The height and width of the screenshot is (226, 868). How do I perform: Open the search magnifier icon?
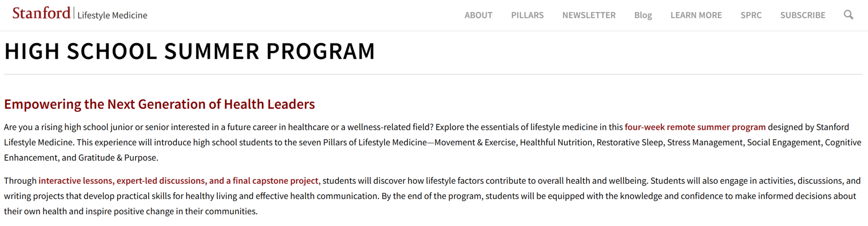pos(849,15)
